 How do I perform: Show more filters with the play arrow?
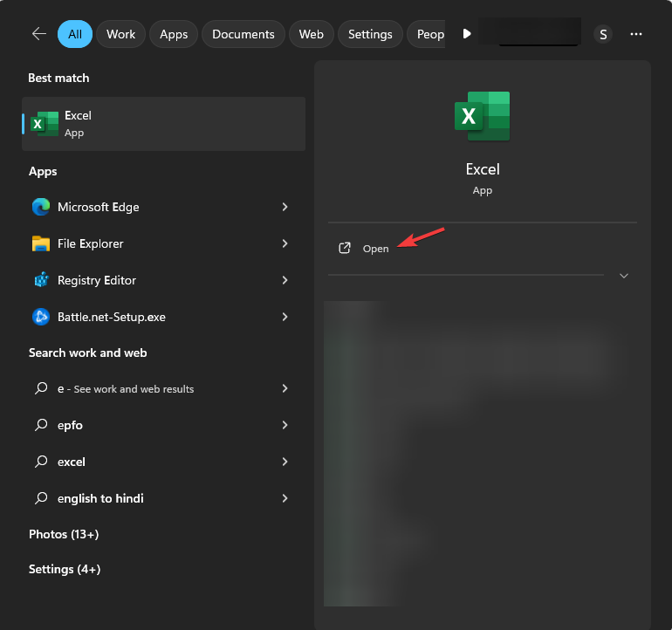pos(467,33)
